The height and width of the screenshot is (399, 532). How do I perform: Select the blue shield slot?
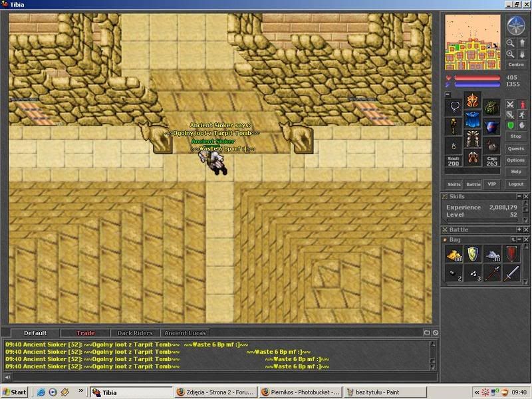(x=491, y=127)
